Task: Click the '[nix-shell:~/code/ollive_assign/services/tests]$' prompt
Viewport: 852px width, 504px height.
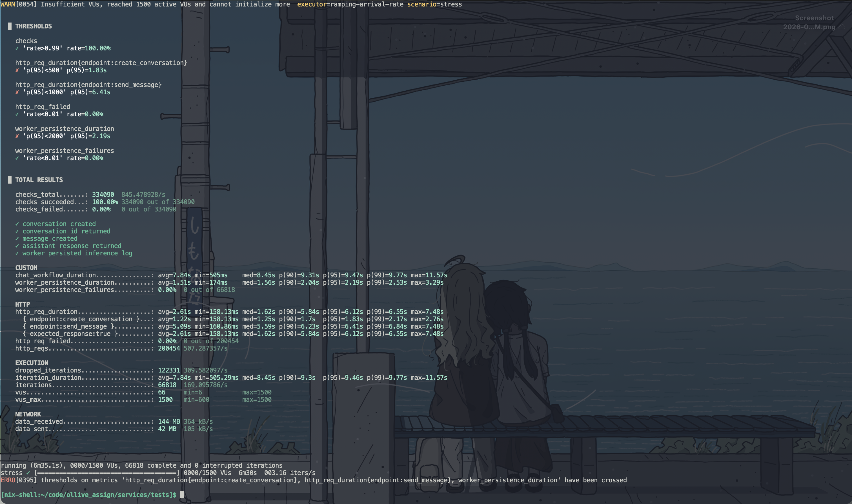Action: pyautogui.click(x=88, y=494)
